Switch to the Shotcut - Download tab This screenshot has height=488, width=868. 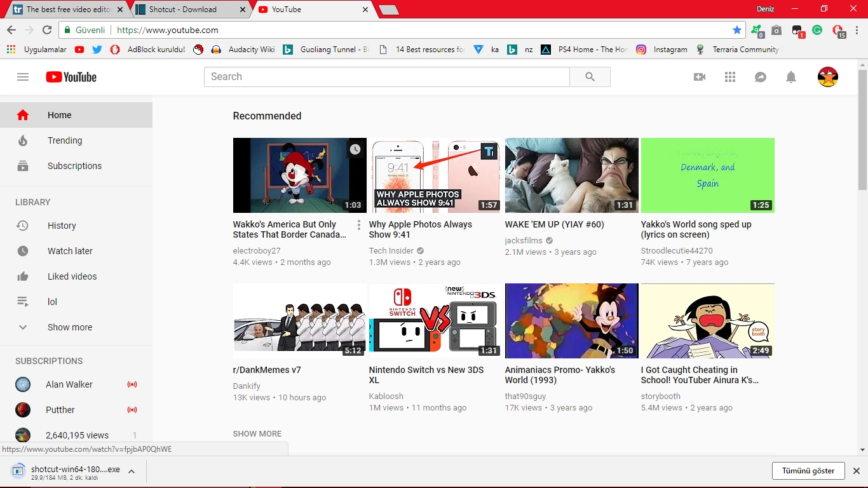191,10
